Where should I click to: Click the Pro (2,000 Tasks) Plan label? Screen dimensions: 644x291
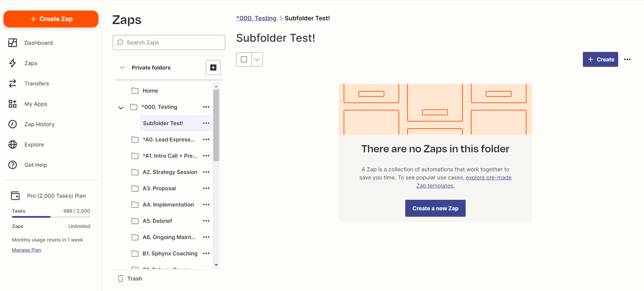coord(56,196)
